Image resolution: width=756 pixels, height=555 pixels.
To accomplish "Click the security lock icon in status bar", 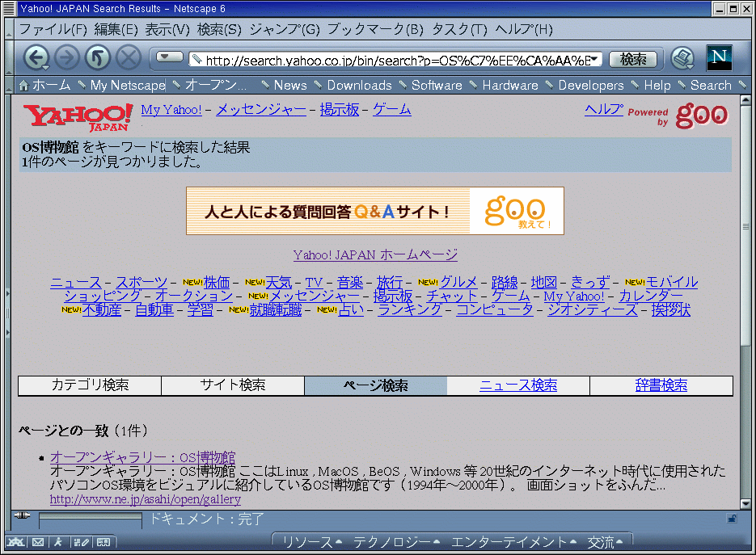I will pyautogui.click(x=732, y=519).
